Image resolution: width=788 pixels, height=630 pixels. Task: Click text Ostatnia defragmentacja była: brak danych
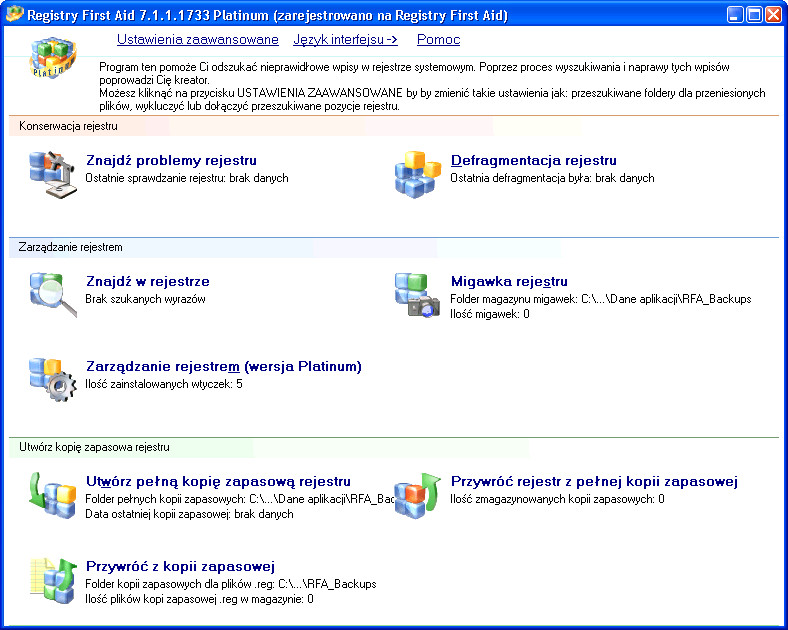coord(552,178)
